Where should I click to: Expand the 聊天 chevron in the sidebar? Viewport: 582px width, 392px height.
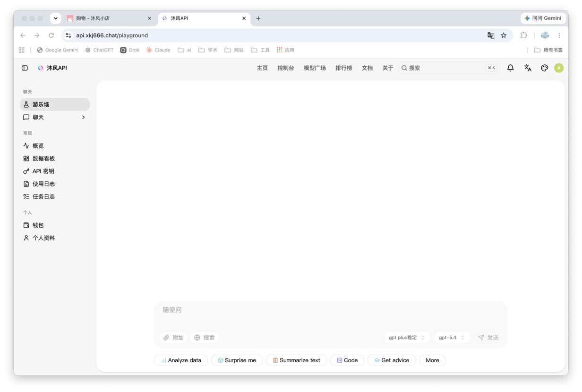(x=84, y=117)
